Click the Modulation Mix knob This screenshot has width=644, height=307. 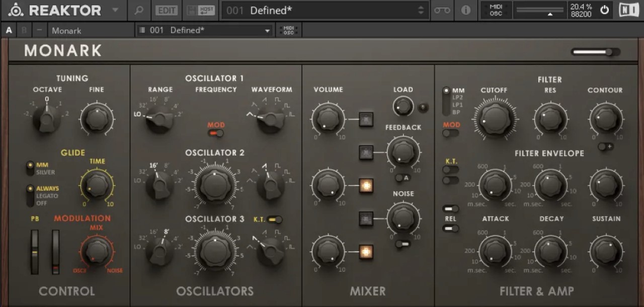click(97, 251)
